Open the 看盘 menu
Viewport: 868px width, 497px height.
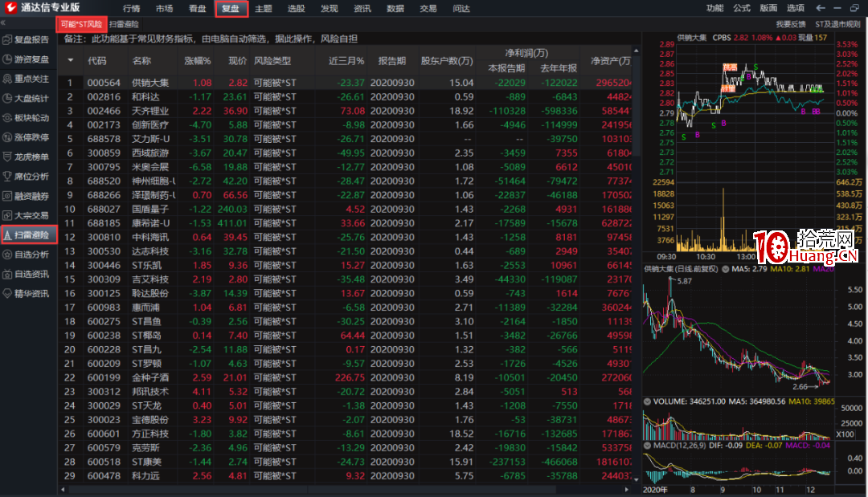click(x=197, y=8)
